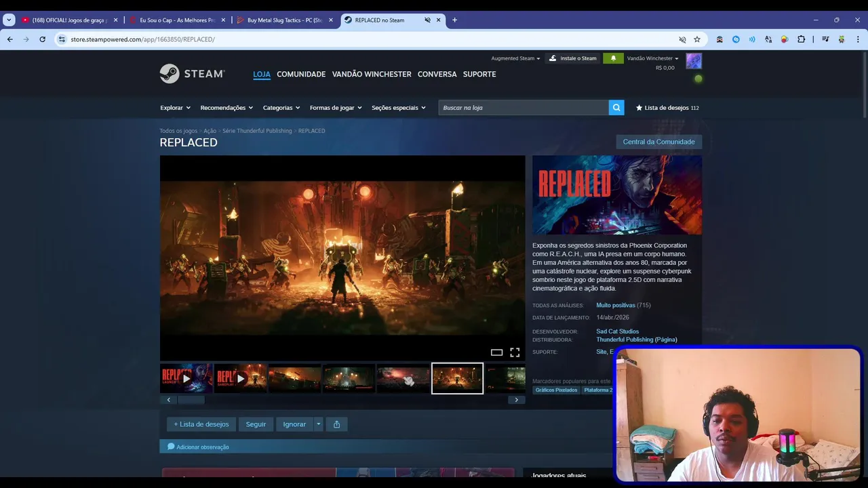Reload the page with the refresh icon

pos(42,39)
